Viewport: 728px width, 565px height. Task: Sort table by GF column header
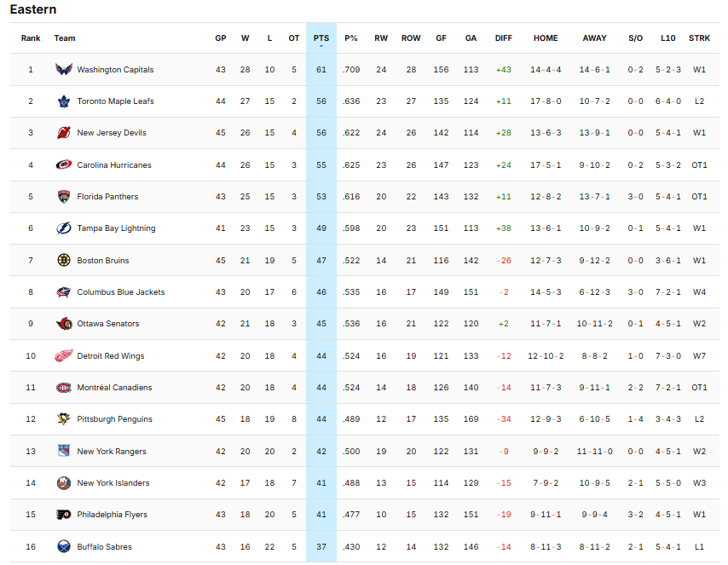point(441,38)
